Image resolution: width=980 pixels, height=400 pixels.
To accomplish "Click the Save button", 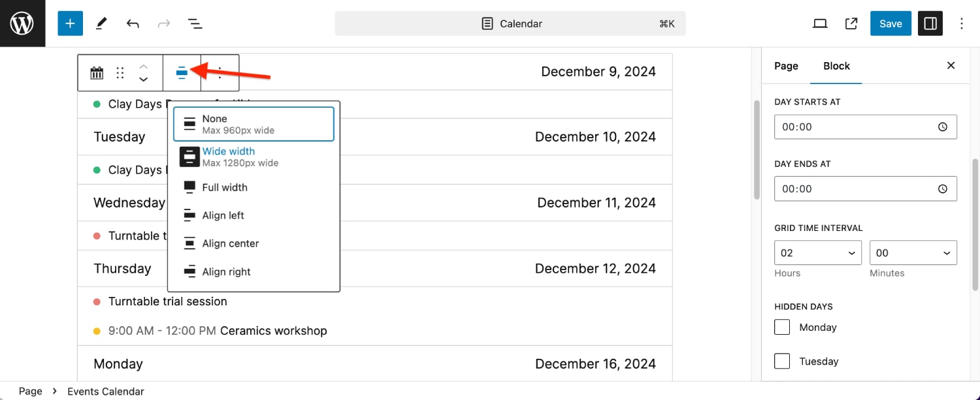I will (x=890, y=23).
